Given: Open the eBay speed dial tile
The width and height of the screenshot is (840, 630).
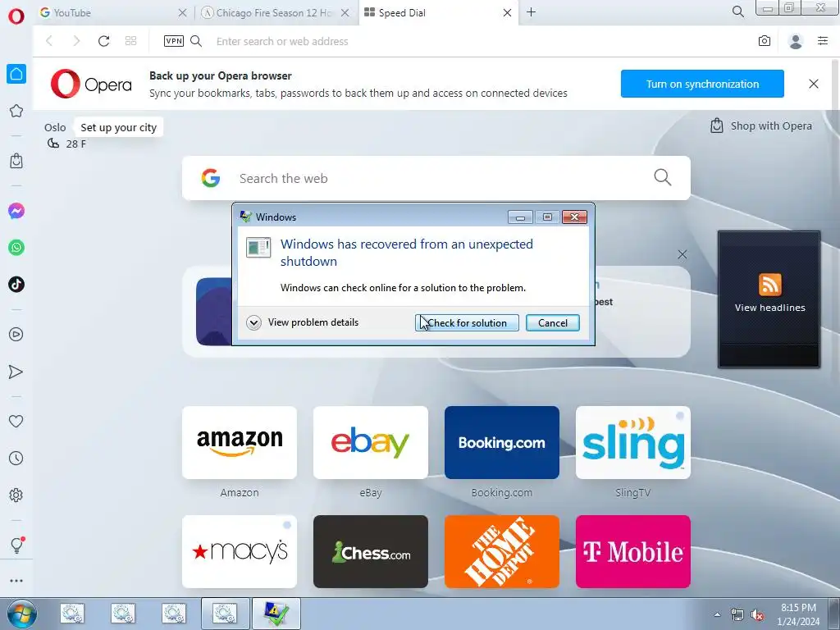Looking at the screenshot, I should [371, 442].
